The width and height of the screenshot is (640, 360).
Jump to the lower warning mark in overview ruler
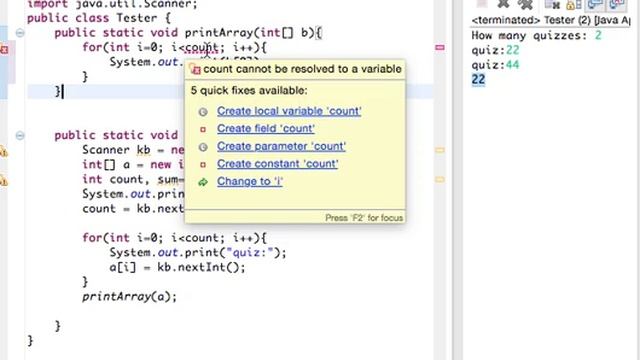tap(440, 179)
